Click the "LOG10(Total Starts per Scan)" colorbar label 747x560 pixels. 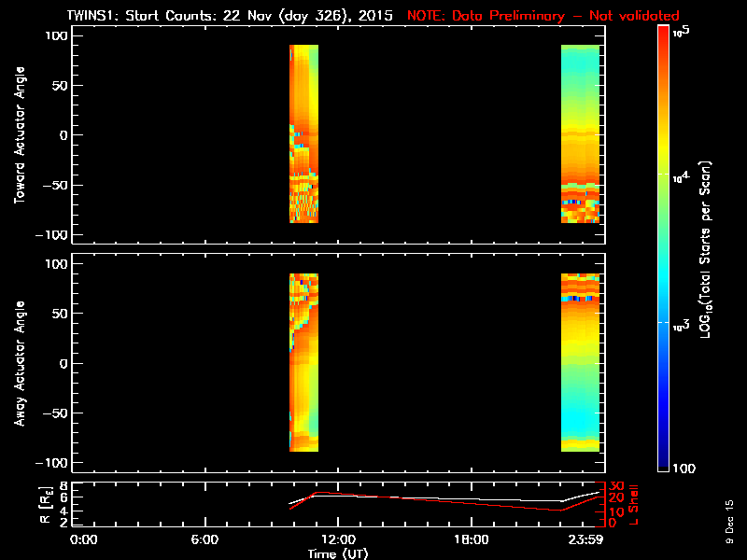click(x=709, y=247)
